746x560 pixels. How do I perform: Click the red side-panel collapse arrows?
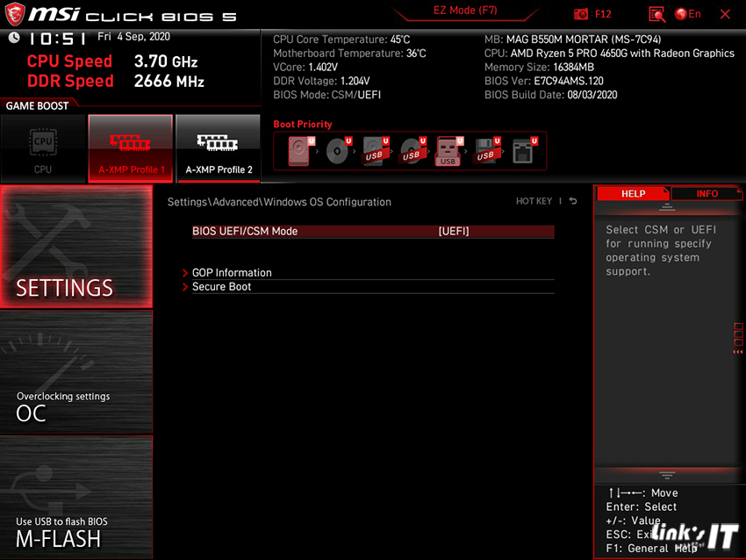pyautogui.click(x=737, y=352)
